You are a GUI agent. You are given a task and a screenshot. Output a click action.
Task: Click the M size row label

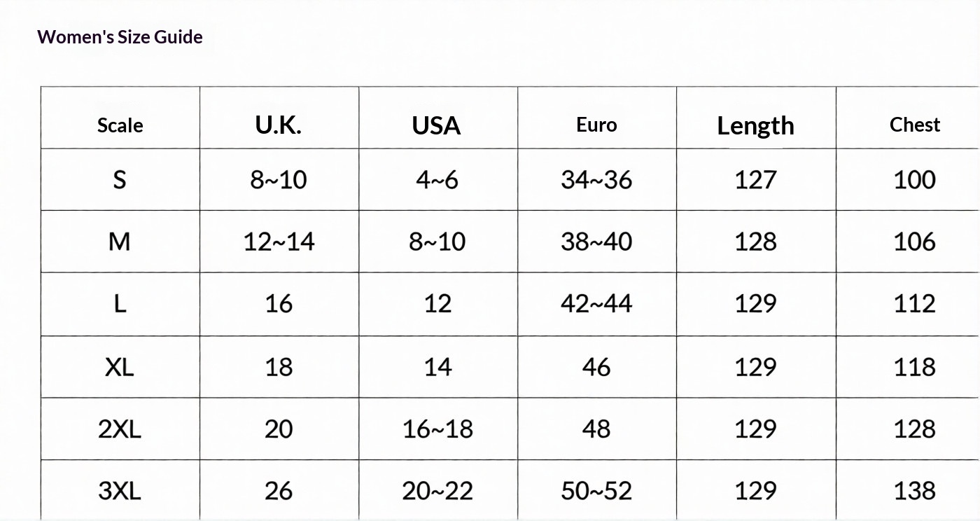(120, 242)
